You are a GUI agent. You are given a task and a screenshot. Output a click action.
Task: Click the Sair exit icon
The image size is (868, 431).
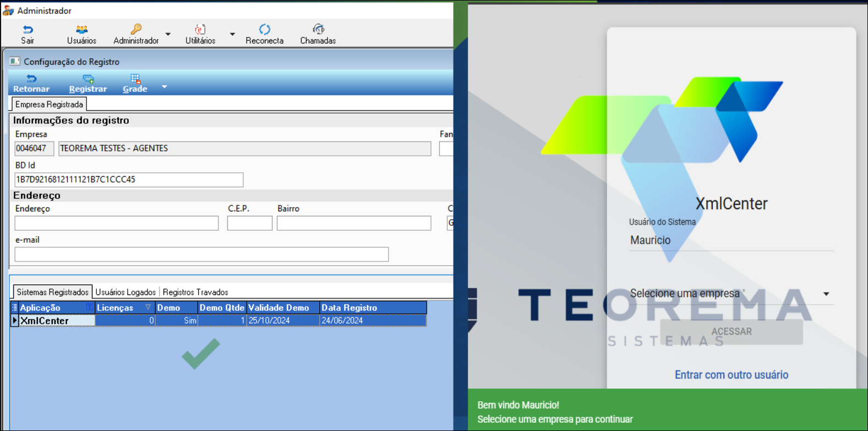[x=28, y=30]
